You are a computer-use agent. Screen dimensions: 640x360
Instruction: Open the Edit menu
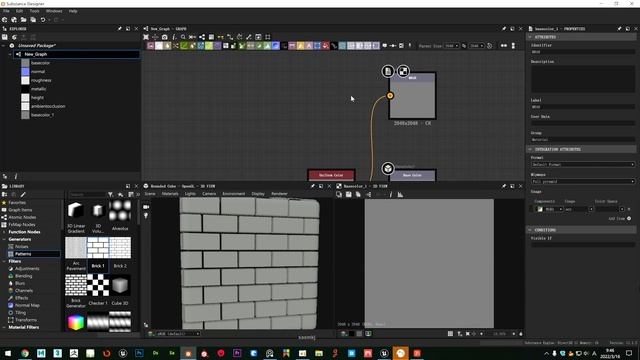pos(19,11)
